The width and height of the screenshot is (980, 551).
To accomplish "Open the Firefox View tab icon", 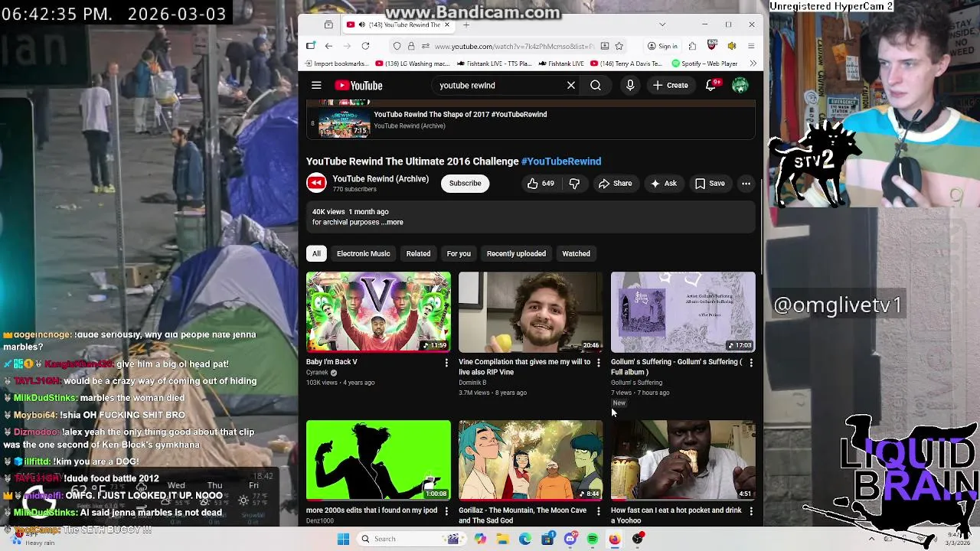I will click(328, 24).
